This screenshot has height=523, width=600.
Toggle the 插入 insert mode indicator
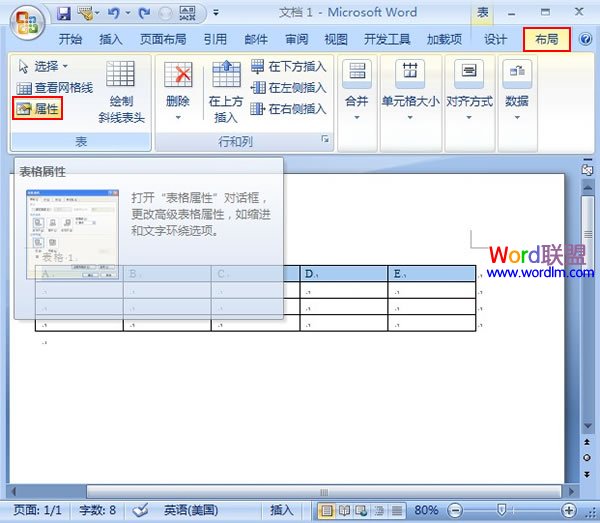pos(281,510)
